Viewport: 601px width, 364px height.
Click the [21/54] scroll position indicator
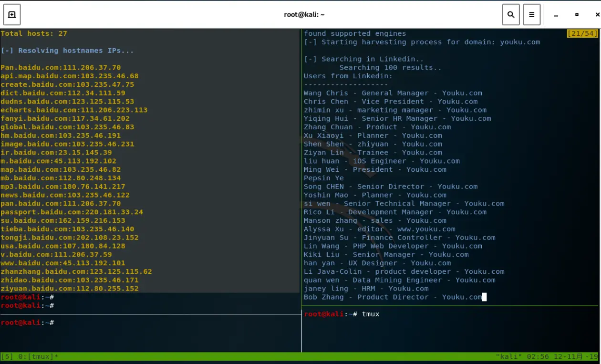coord(582,33)
